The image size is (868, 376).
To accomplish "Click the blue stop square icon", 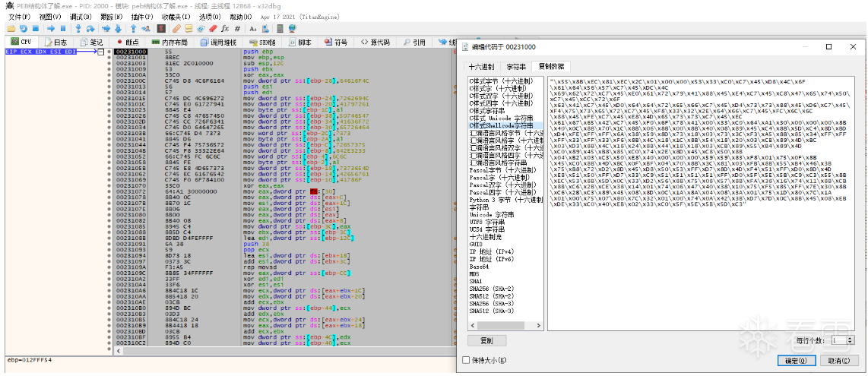I will [x=36, y=28].
